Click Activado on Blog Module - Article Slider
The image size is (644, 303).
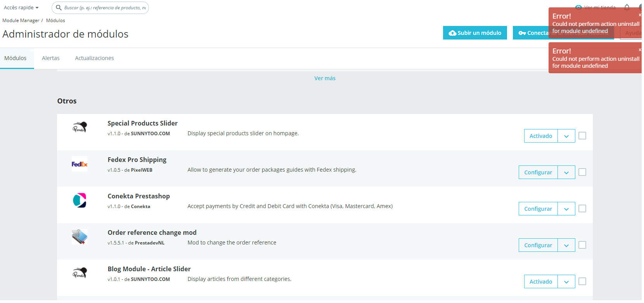541,282
